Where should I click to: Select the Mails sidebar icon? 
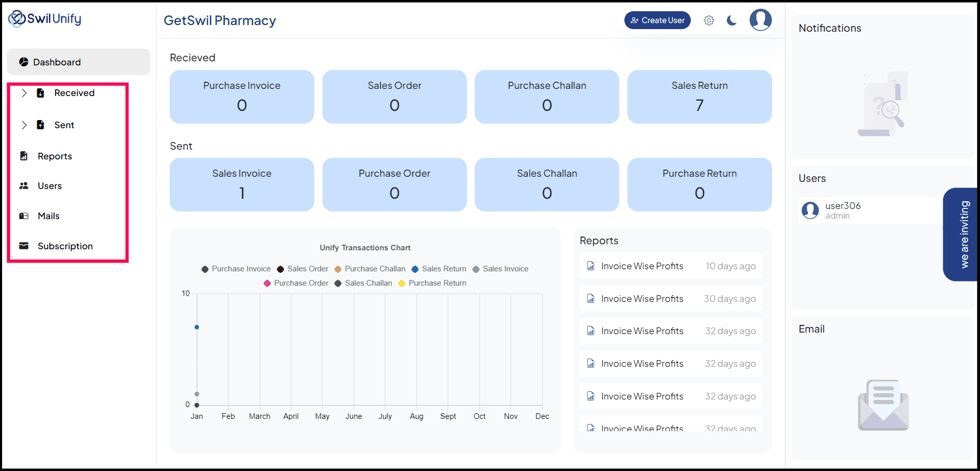click(x=24, y=216)
